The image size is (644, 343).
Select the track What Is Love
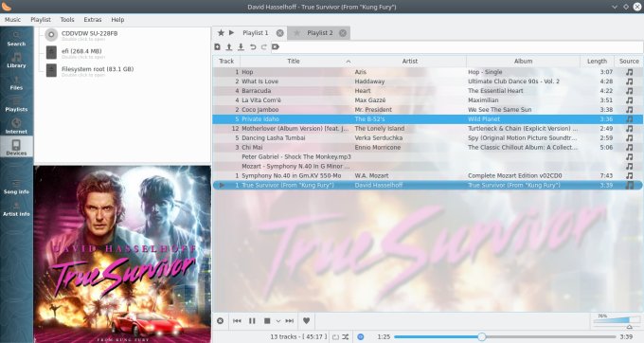click(x=428, y=81)
